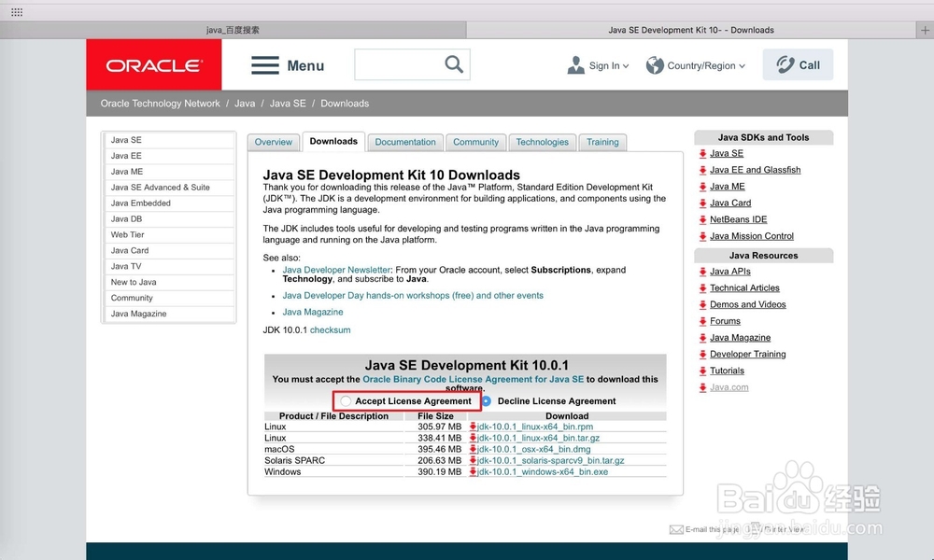The height and width of the screenshot is (560, 934).
Task: Click download icon beside linux-x64_bin.tar.gz
Action: pos(473,438)
